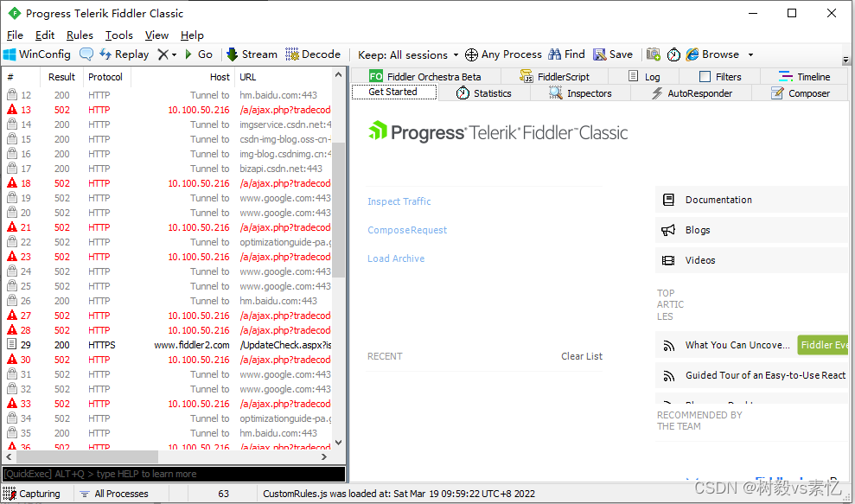
Task: Click Load Archive link
Action: pos(396,258)
